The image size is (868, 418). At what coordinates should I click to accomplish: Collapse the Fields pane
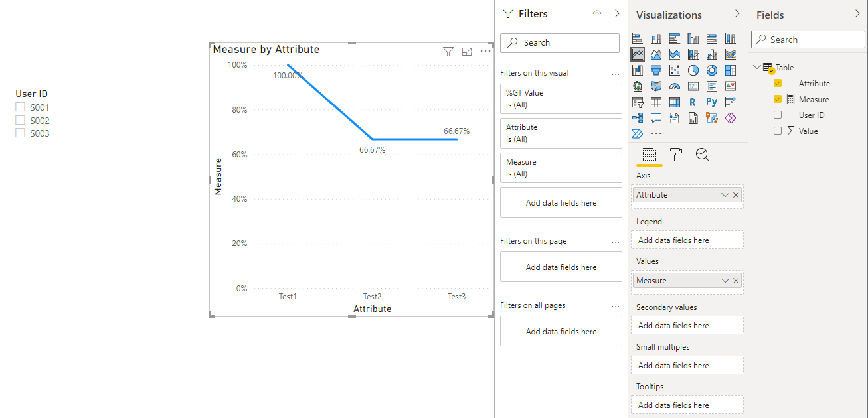857,13
